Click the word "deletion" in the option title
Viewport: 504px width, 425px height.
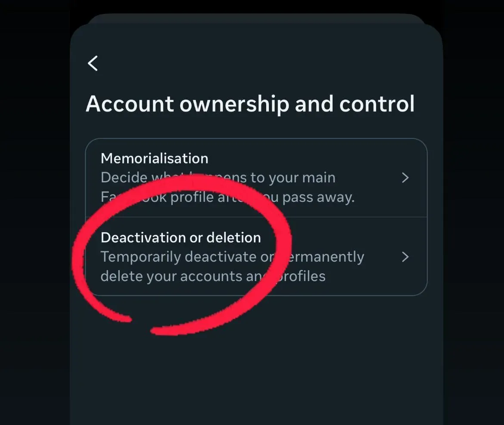point(233,237)
